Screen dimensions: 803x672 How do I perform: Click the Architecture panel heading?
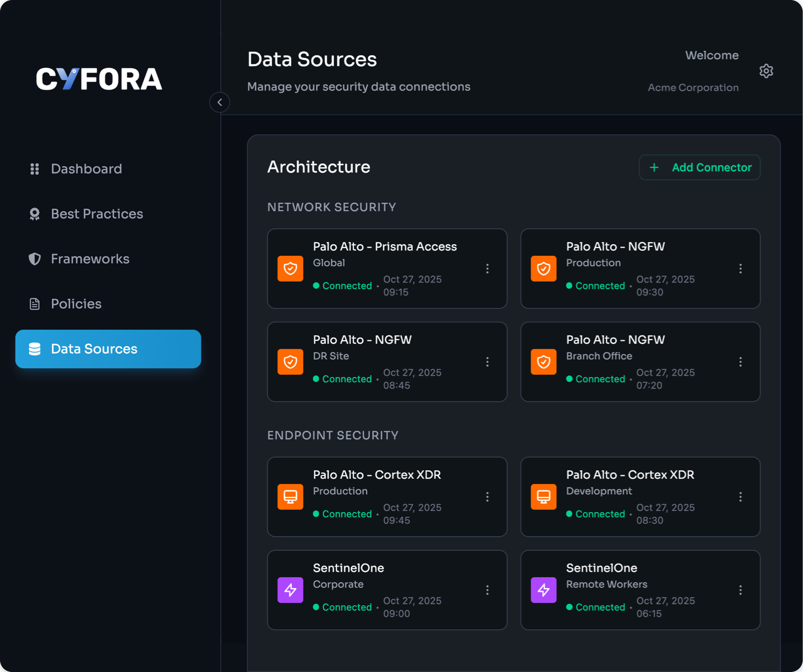tap(319, 167)
